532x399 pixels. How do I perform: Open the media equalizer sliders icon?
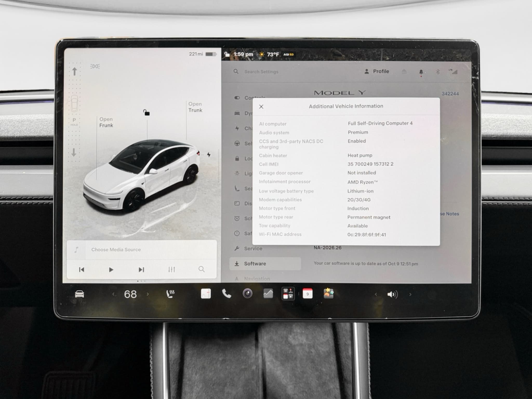[x=171, y=269]
